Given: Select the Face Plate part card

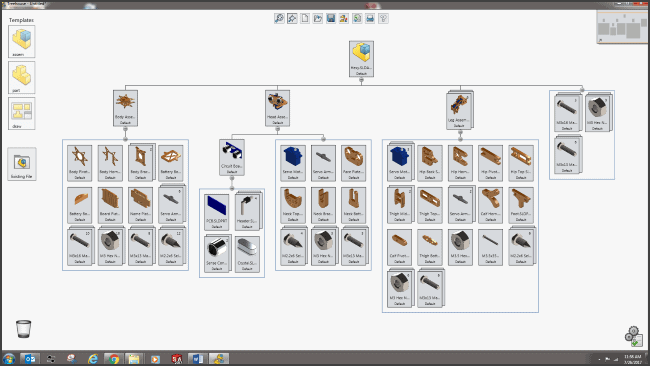Looking at the screenshot, I should tap(354, 163).
